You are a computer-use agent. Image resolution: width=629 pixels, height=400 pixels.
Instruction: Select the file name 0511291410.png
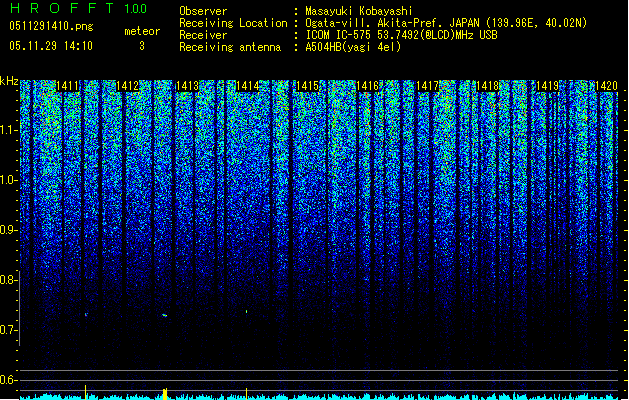click(x=51, y=26)
